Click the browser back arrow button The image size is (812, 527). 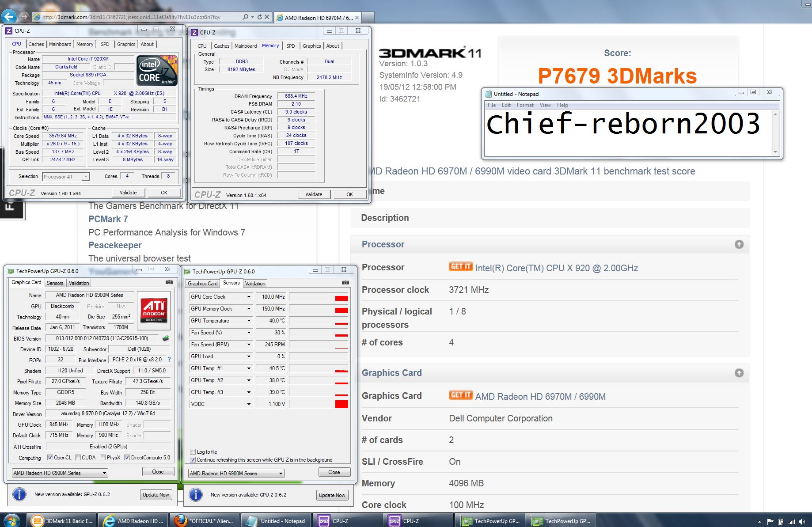click(9, 17)
